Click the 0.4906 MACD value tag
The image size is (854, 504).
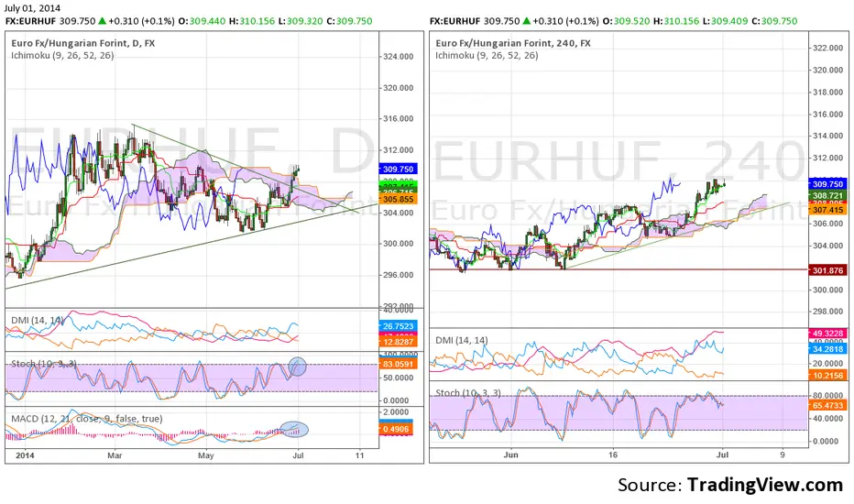[x=396, y=430]
